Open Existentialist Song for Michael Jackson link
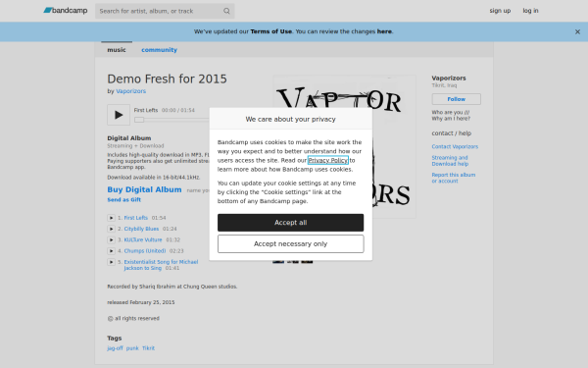The image size is (588, 368). (x=161, y=265)
